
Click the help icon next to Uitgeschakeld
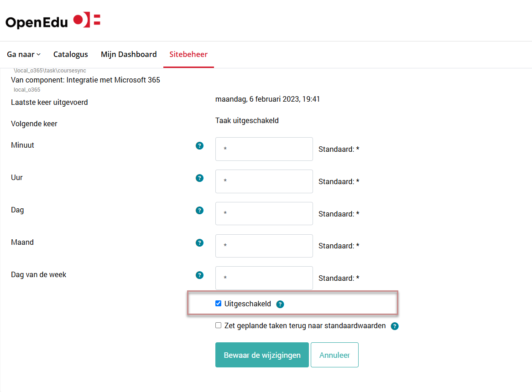[x=280, y=304]
